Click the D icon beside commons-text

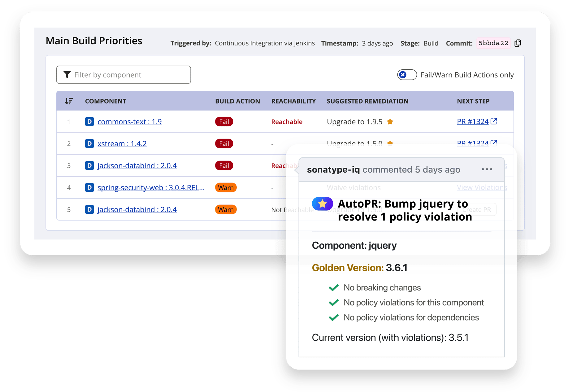(x=89, y=122)
